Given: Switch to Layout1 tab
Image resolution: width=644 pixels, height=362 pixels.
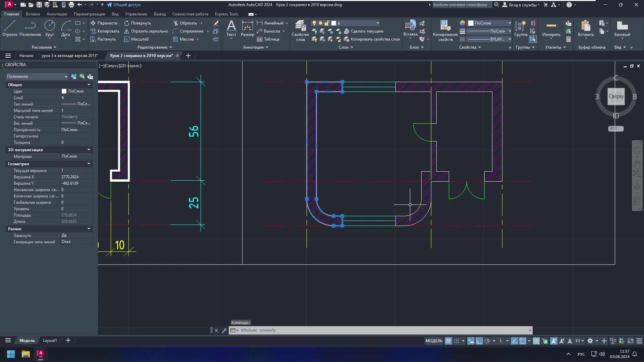Looking at the screenshot, I should pyautogui.click(x=50, y=341).
